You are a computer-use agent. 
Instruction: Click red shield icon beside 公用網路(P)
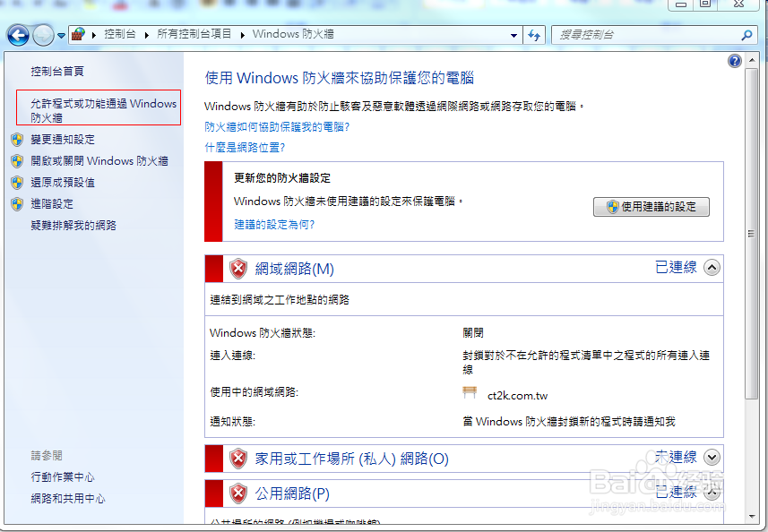tap(238, 493)
